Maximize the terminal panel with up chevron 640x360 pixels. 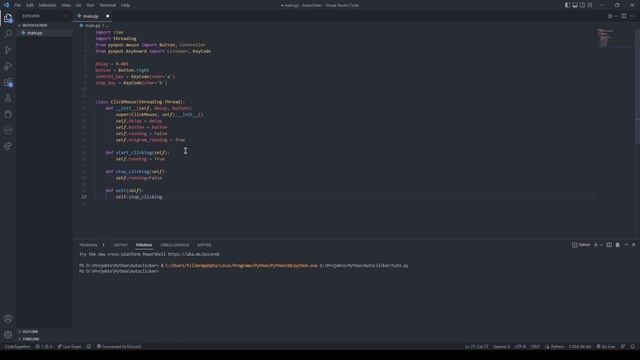point(626,245)
